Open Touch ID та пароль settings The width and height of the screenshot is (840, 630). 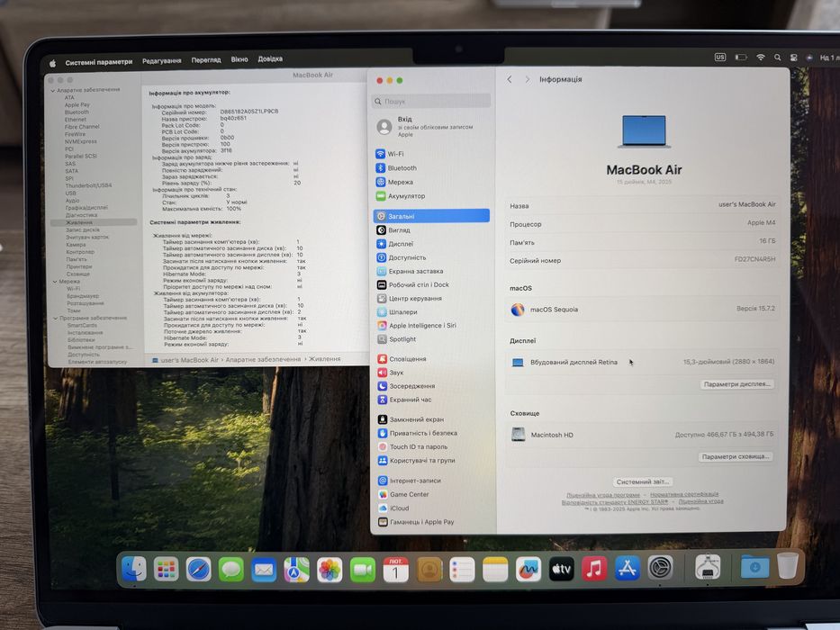point(412,446)
